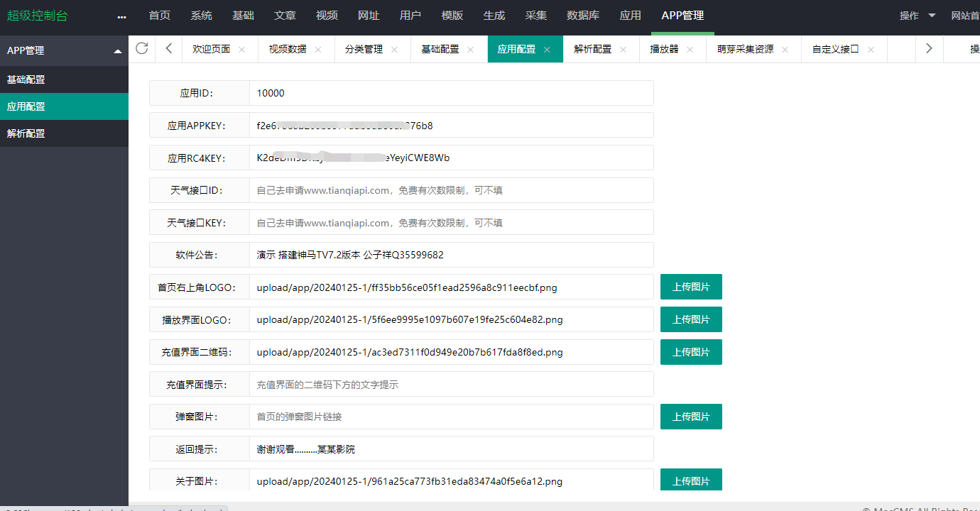Select 基础配置 in the sidebar
980x511 pixels.
(x=26, y=79)
